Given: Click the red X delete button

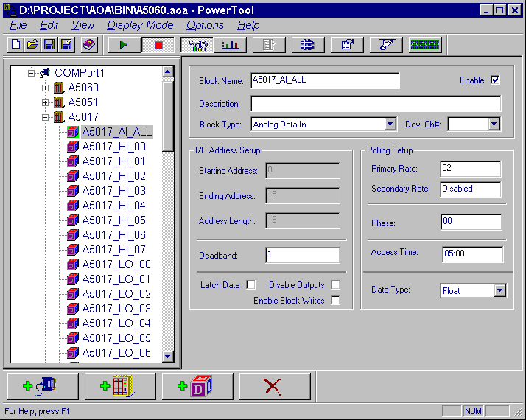Looking at the screenshot, I should click(273, 386).
